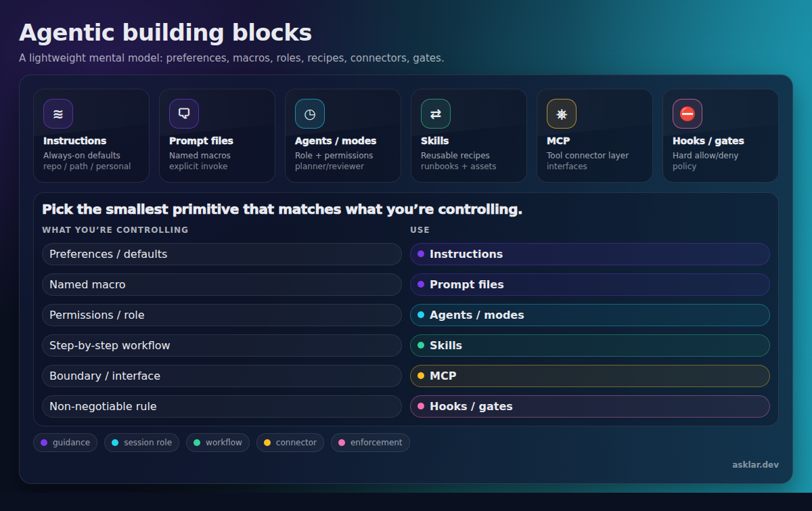The width and height of the screenshot is (812, 511).
Task: Click the yellow dot in MCP row
Action: 421,376
